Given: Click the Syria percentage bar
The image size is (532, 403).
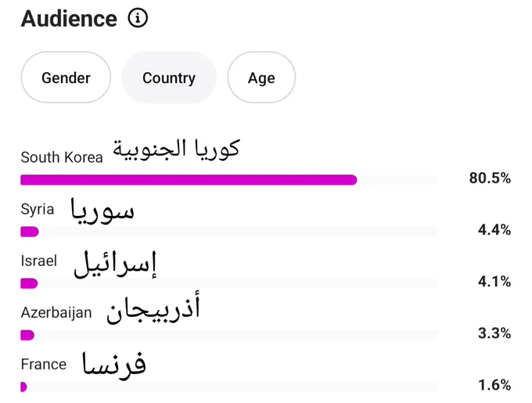Looking at the screenshot, I should coord(229,232).
